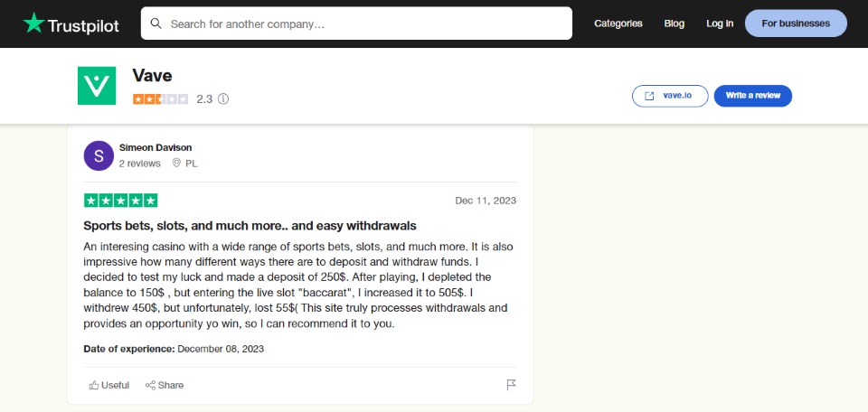Click the five-star rating on the review
This screenshot has width=868, height=412.
tap(120, 201)
